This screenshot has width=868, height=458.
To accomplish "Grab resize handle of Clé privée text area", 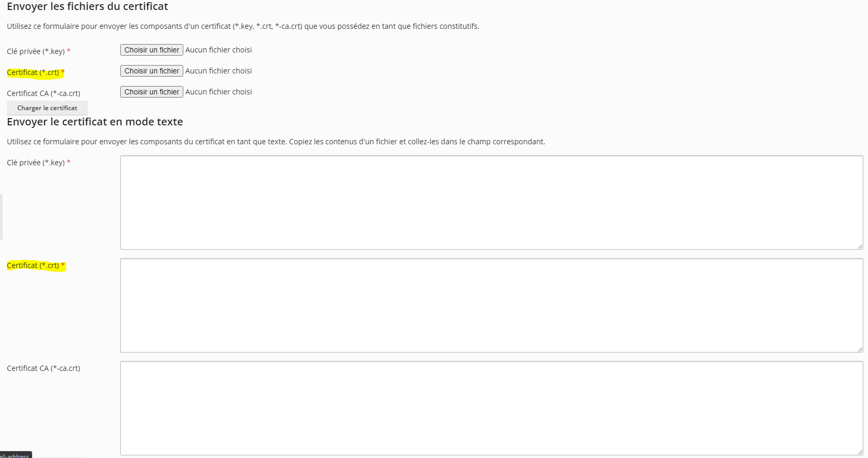I will point(860,247).
